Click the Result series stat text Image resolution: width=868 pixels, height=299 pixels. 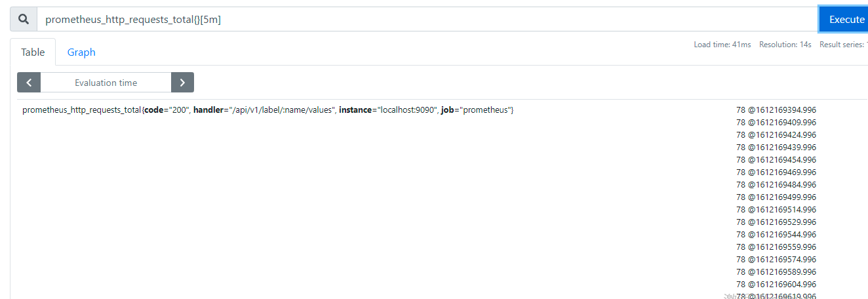pos(843,45)
